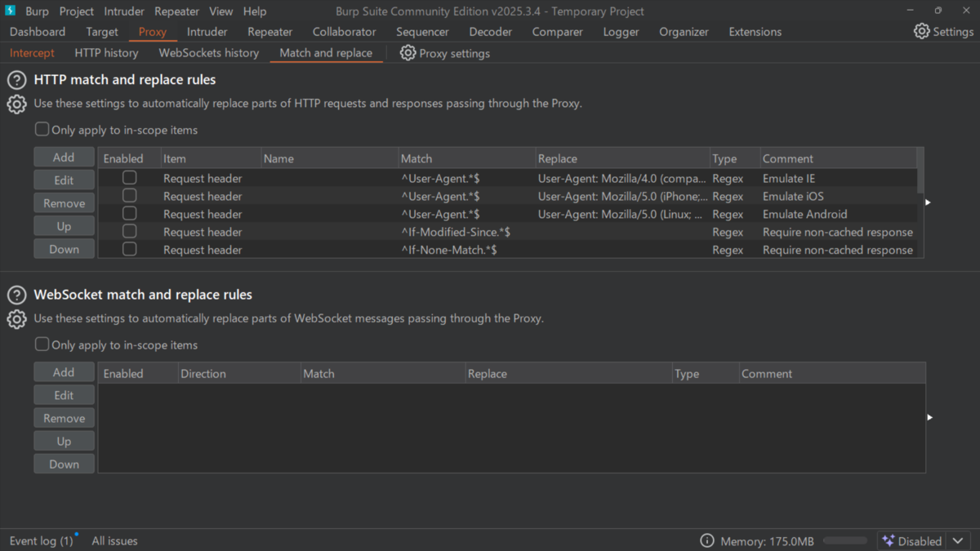Image resolution: width=980 pixels, height=551 pixels.
Task: Click Edit in WebSocket match and replace rules
Action: pyautogui.click(x=64, y=395)
